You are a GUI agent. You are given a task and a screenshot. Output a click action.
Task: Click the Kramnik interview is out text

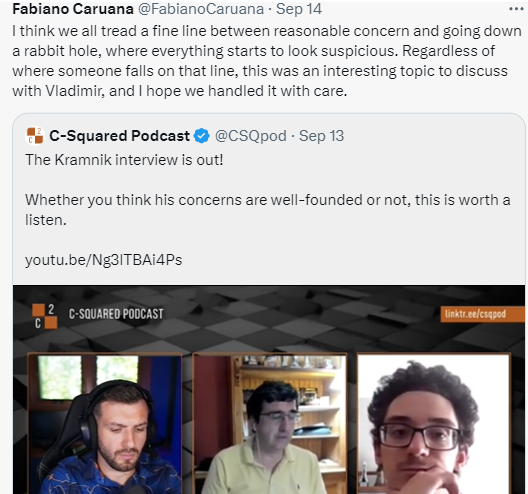pyautogui.click(x=124, y=160)
